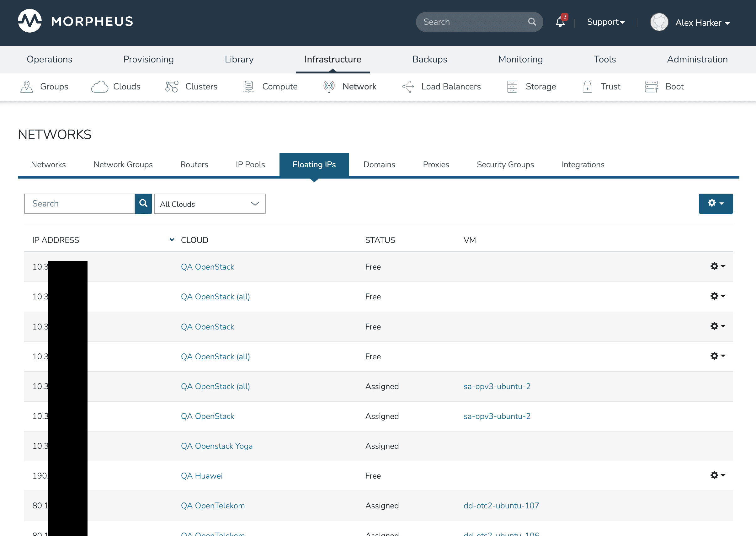This screenshot has width=756, height=536.
Task: Go to the Storage icon
Action: (x=512, y=87)
